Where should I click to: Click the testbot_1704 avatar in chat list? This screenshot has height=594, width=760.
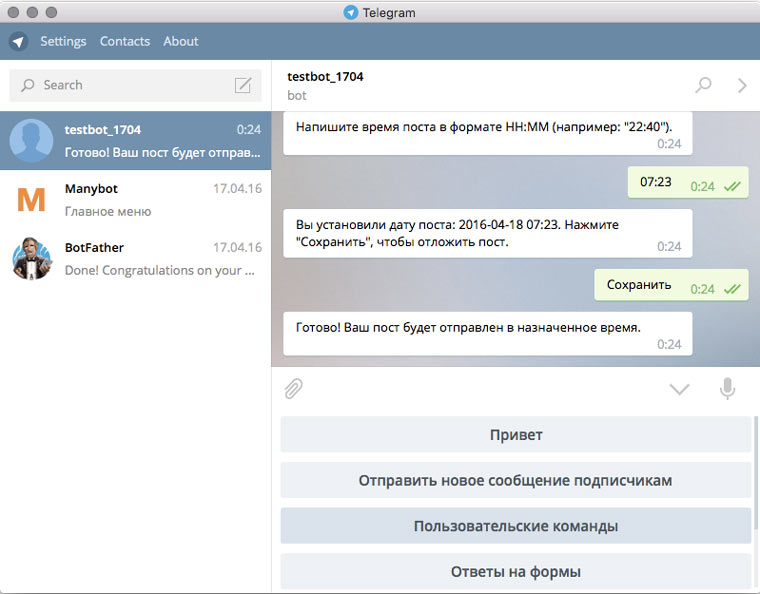(31, 141)
